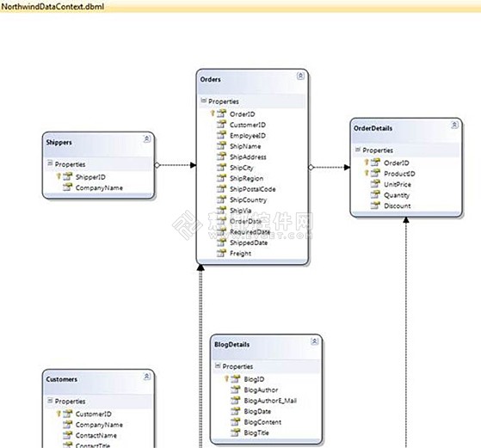This screenshot has width=481, height=448.
Task: Select the OrderDate property text
Action: click(246, 221)
